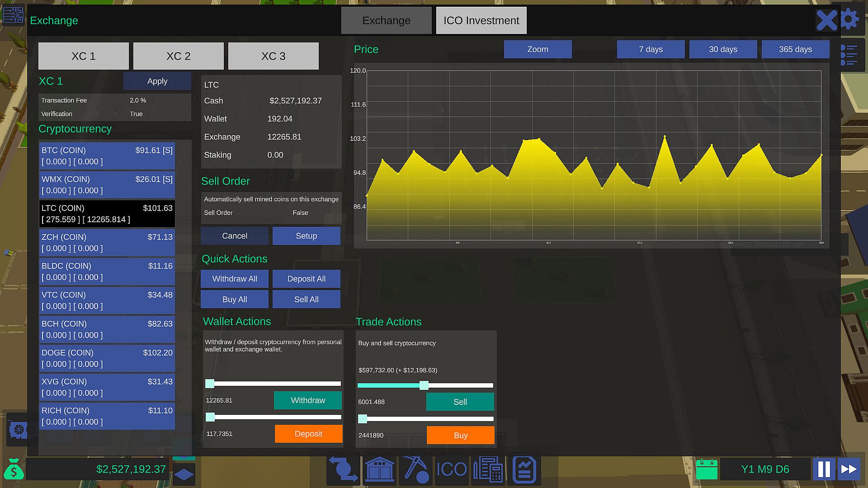Click the green calendar icon
868x488 pixels.
coord(707,469)
